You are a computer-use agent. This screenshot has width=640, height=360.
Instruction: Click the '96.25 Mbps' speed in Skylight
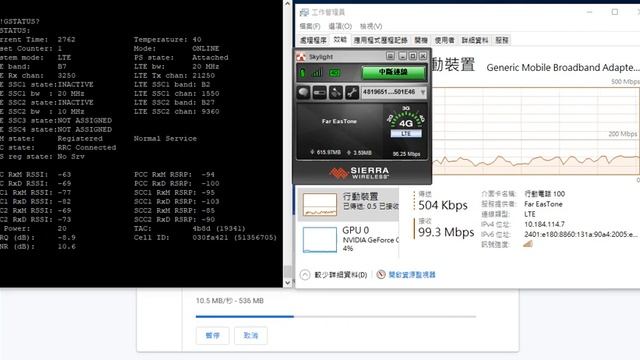[407, 154]
